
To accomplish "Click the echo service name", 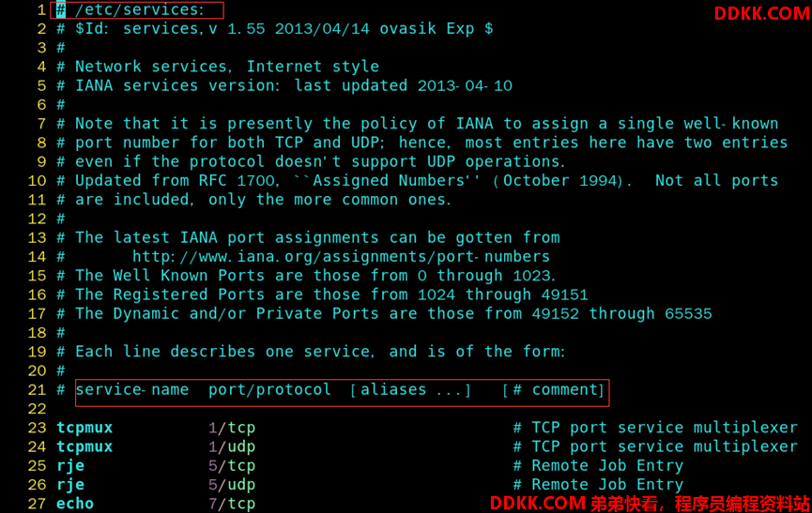I will click(75, 504).
